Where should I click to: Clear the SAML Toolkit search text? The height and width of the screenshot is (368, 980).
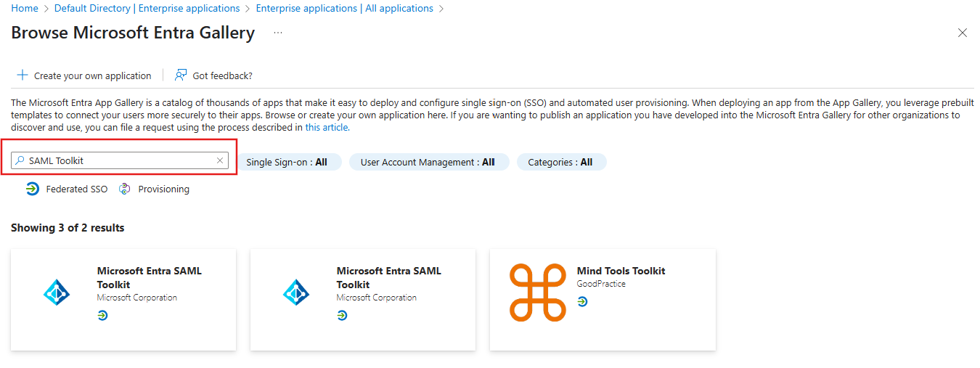click(x=220, y=160)
